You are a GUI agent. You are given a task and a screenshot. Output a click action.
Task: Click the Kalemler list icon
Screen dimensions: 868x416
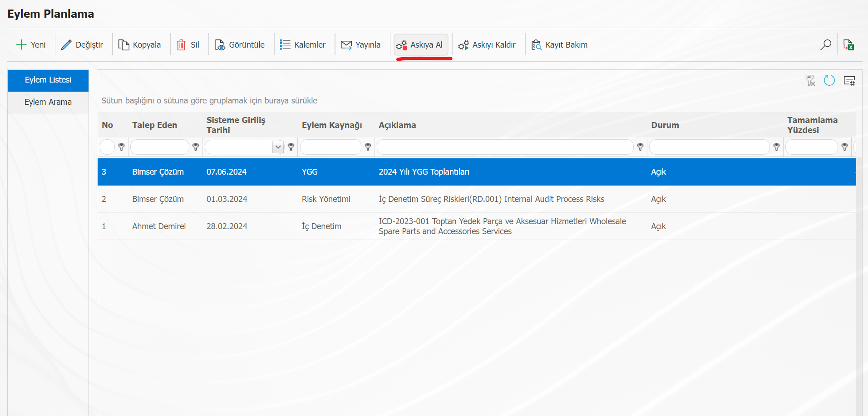[285, 44]
